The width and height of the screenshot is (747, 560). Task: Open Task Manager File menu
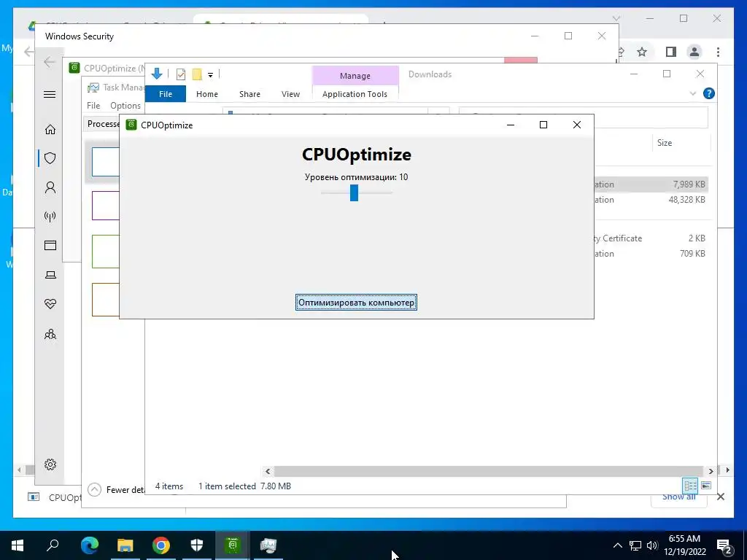(93, 106)
